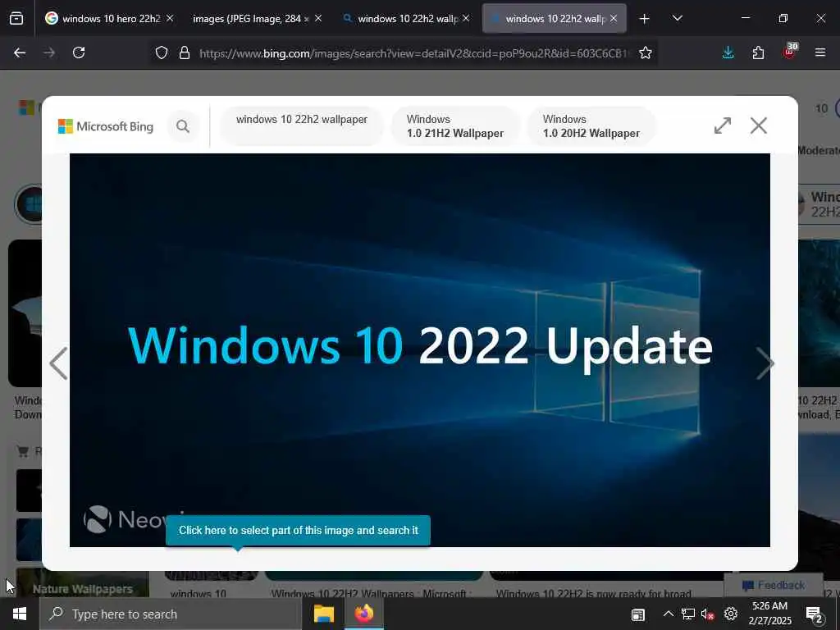The image size is (840, 630).
Task: Open the Action Center notifications icon
Action: 814,614
